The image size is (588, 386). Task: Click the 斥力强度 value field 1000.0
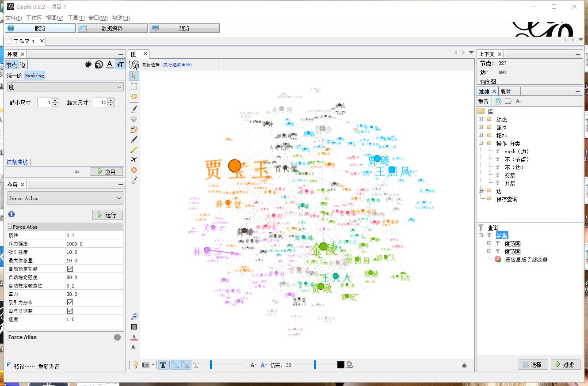tap(94, 244)
